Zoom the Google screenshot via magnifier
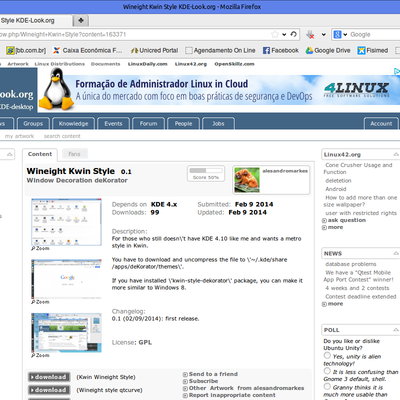Viewport: 400px width, 400px height. click(x=40, y=302)
